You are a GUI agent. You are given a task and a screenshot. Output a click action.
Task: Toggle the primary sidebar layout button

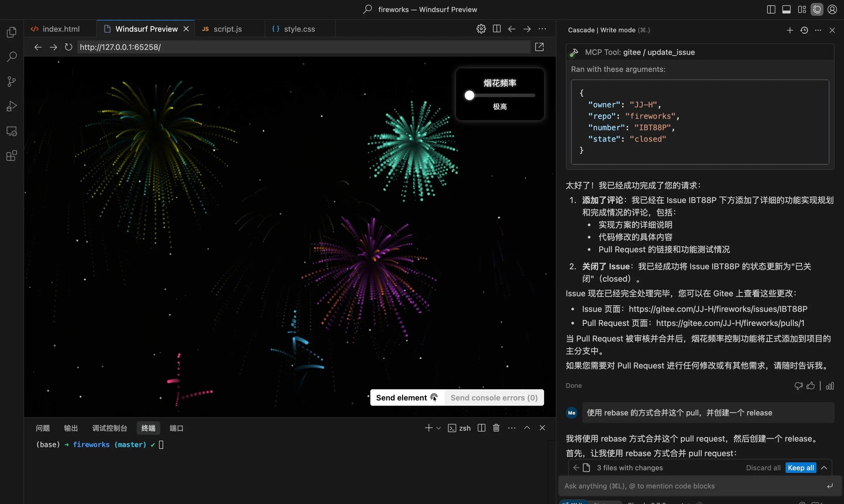click(771, 9)
